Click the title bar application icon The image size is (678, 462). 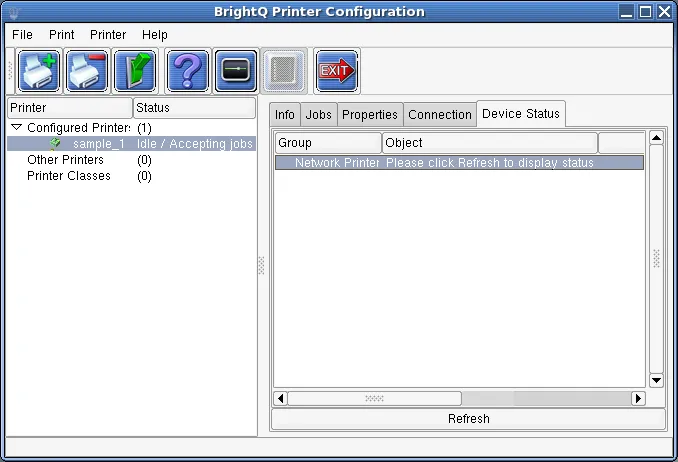coord(13,12)
